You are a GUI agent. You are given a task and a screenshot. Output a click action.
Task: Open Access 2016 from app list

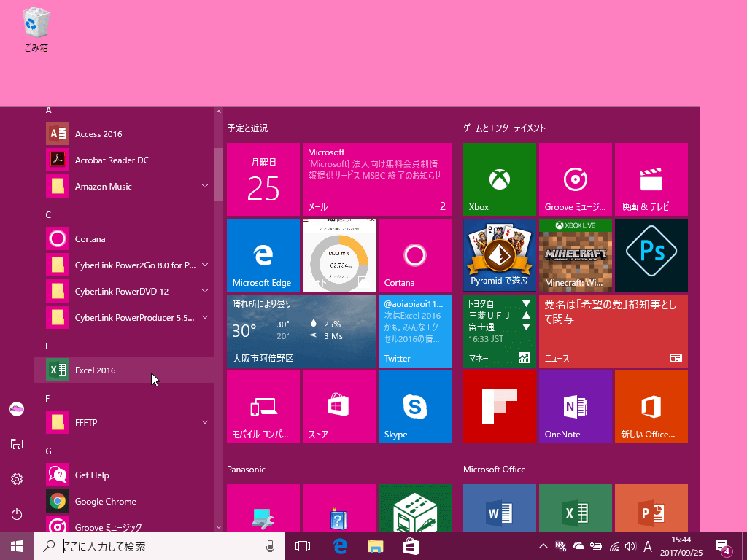click(124, 134)
